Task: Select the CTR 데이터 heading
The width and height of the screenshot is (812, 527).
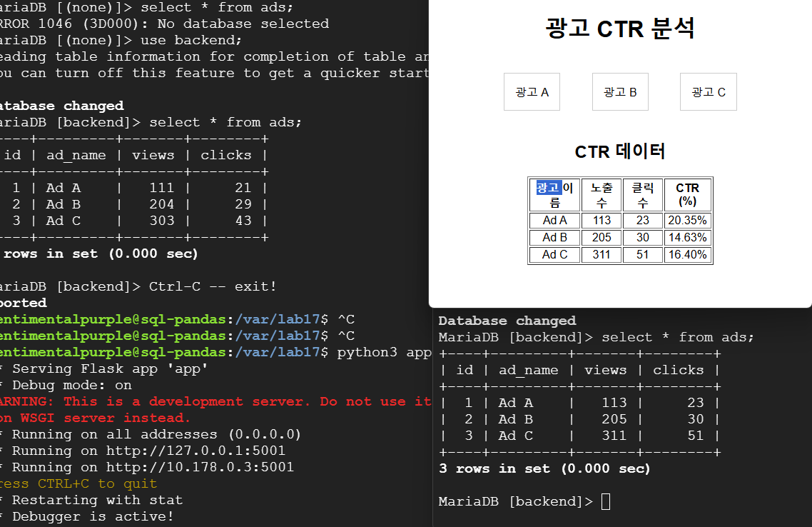Action: pos(620,151)
